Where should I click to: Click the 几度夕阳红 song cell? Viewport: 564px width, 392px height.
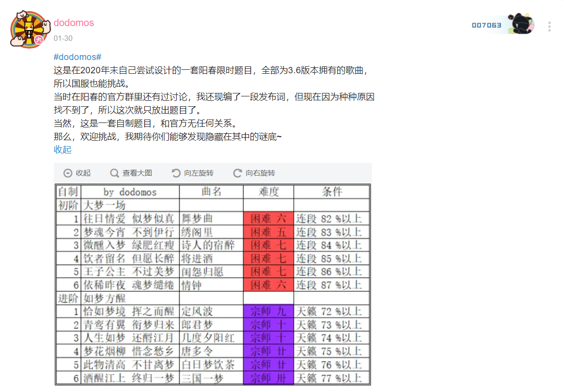(x=211, y=338)
